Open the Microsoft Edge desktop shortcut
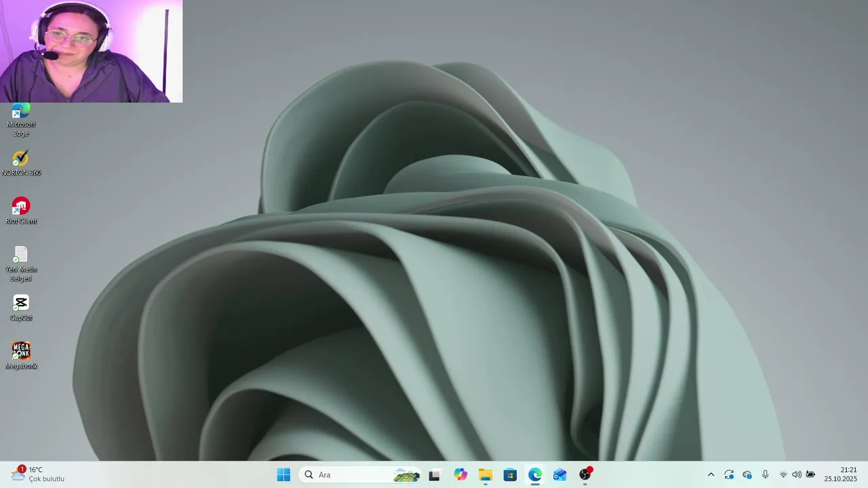This screenshot has height=488, width=868. tap(21, 119)
